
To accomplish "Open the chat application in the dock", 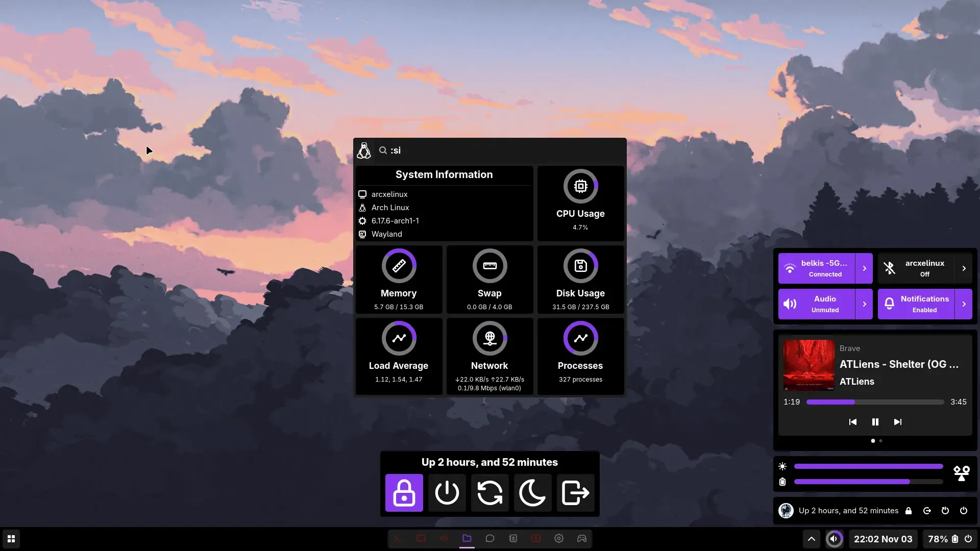I will 490,539.
